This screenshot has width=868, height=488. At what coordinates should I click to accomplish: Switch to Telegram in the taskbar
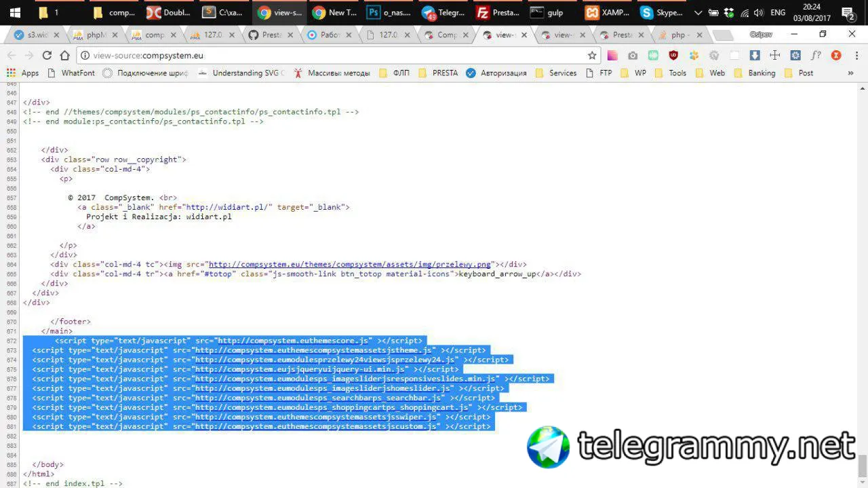444,12
